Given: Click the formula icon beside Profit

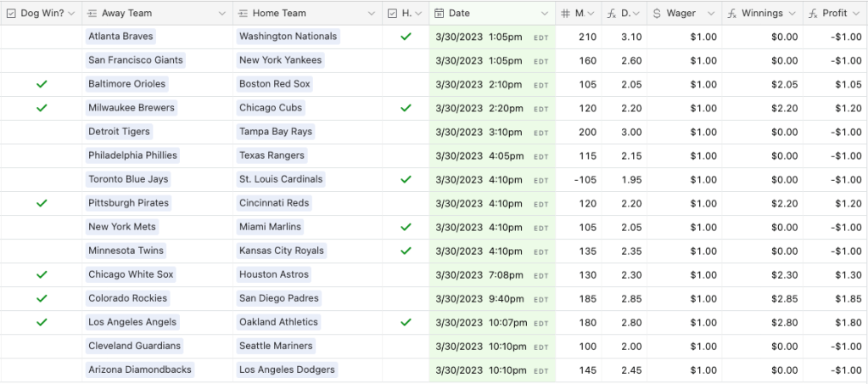Looking at the screenshot, I should [x=813, y=14].
